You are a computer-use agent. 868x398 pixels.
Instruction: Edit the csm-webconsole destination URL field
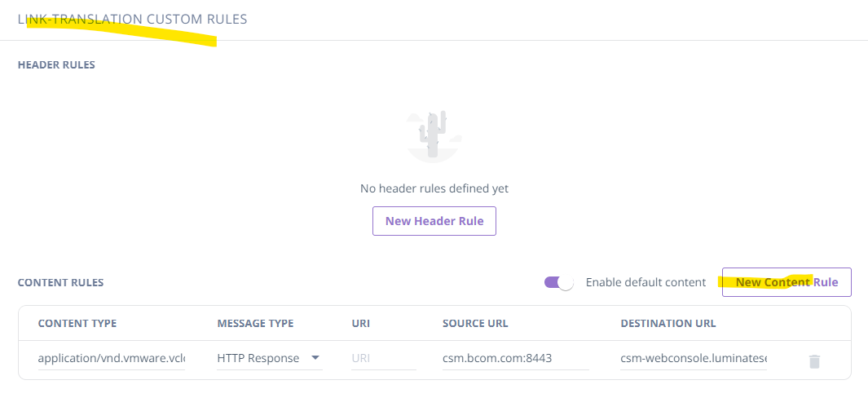pyautogui.click(x=694, y=358)
